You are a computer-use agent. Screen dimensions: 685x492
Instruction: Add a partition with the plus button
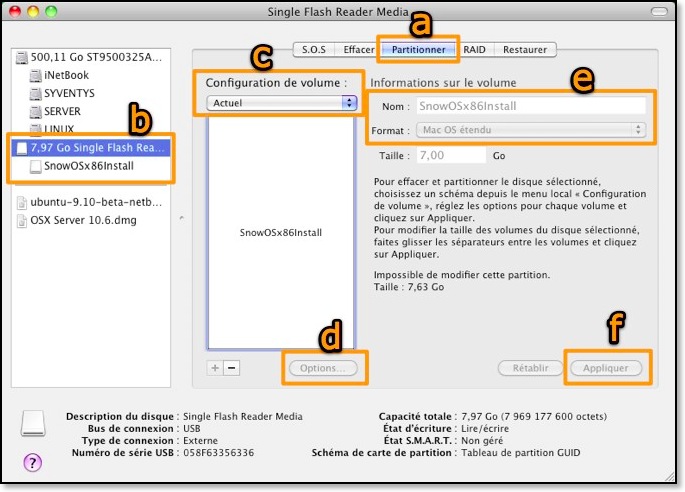pyautogui.click(x=215, y=368)
